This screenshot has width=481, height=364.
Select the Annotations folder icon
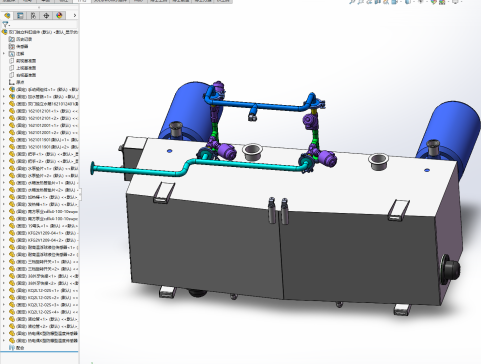coord(12,53)
